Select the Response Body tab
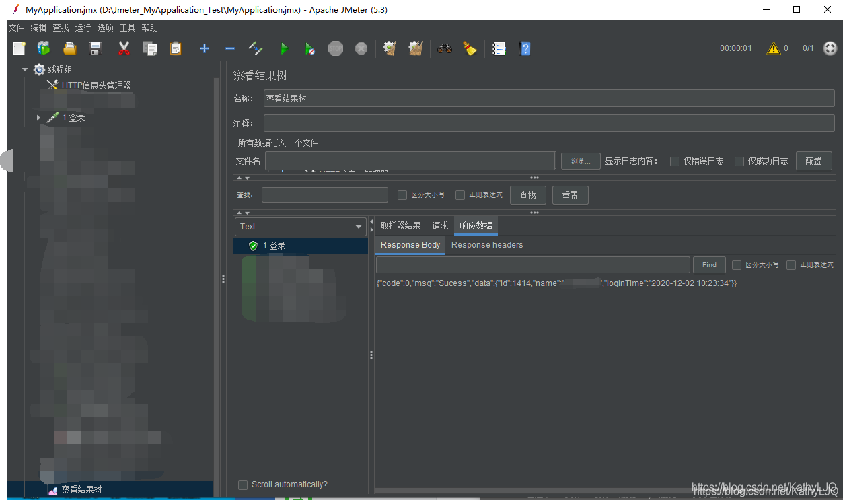 coord(410,245)
